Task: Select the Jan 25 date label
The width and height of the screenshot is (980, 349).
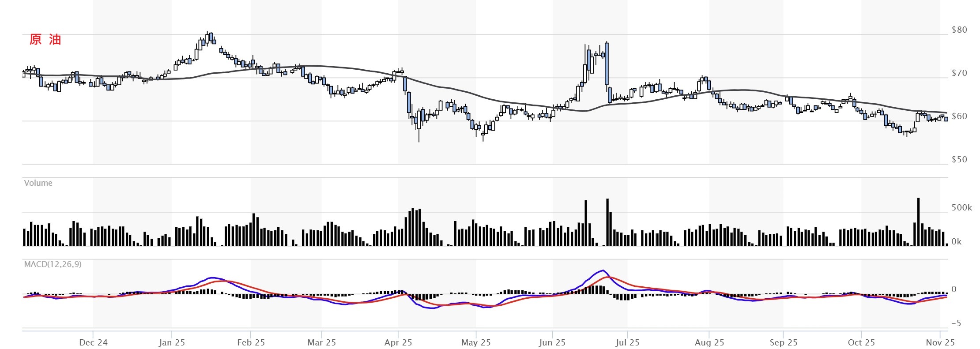Action: click(172, 342)
